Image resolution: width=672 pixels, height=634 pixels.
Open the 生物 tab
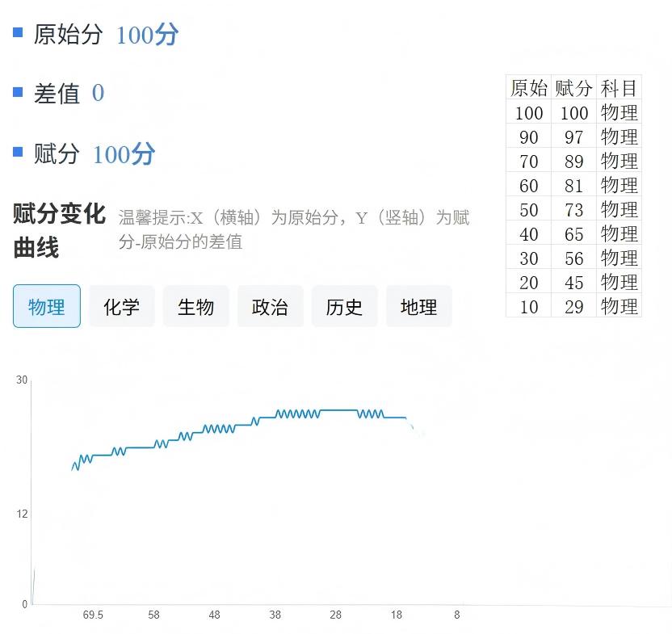[x=195, y=306]
